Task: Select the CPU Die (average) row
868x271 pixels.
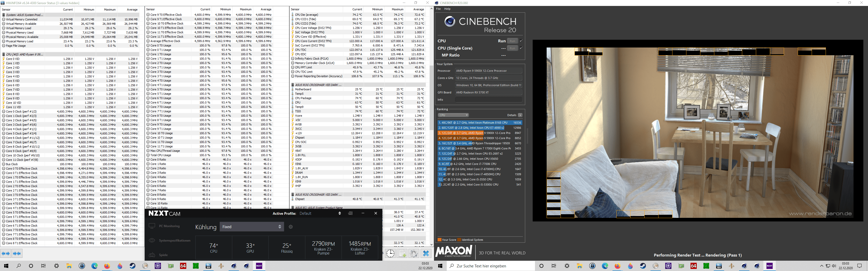Action: 358,15
